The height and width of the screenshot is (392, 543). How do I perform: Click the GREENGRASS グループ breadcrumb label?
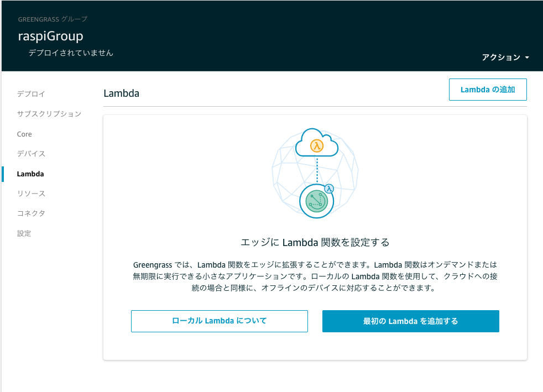[x=53, y=19]
